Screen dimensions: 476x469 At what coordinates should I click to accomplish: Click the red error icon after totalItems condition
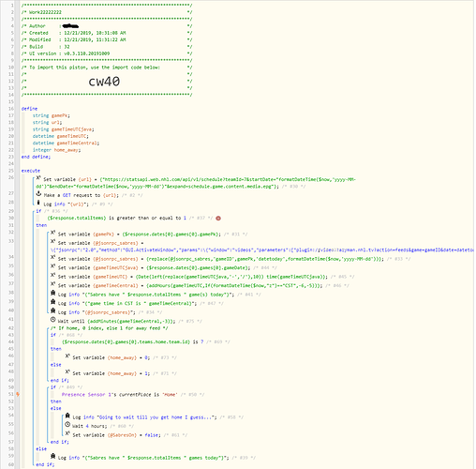218,219
